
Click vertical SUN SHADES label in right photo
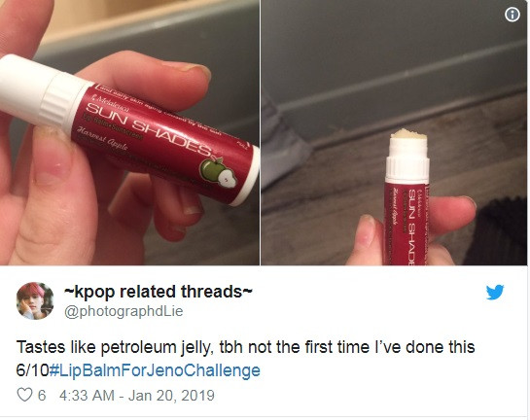pyautogui.click(x=411, y=227)
